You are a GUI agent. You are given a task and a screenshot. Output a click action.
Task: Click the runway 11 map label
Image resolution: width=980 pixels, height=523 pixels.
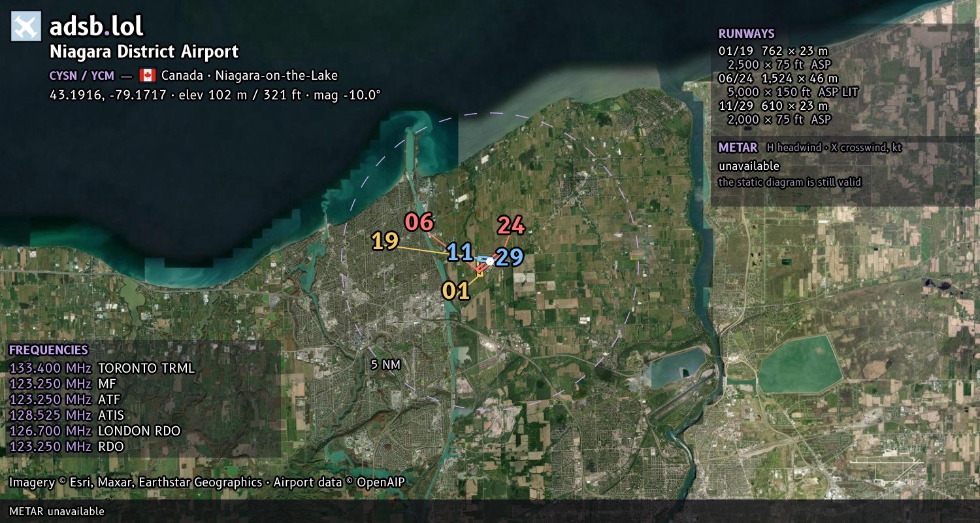tap(460, 252)
